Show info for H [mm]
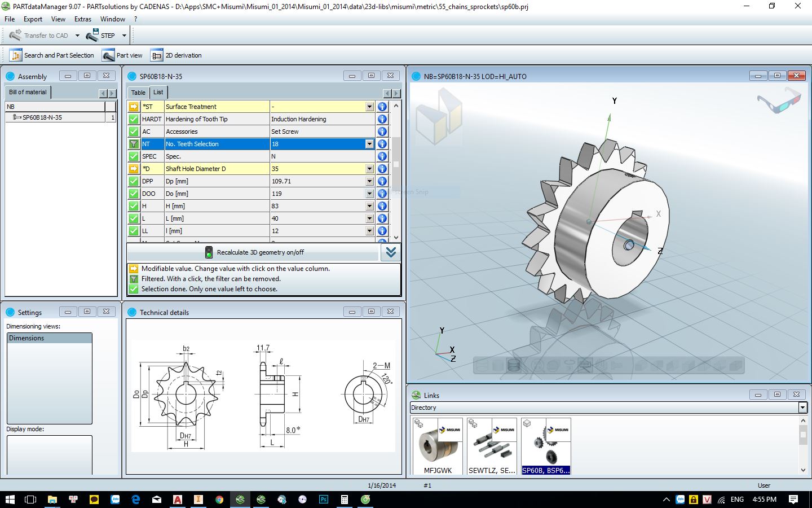This screenshot has width=812, height=508. (382, 206)
